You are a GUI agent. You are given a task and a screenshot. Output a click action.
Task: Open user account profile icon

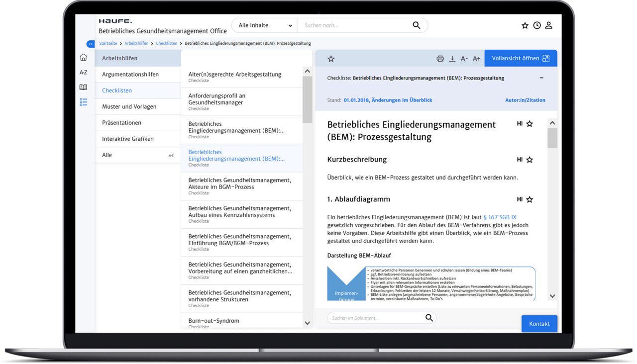pos(549,25)
